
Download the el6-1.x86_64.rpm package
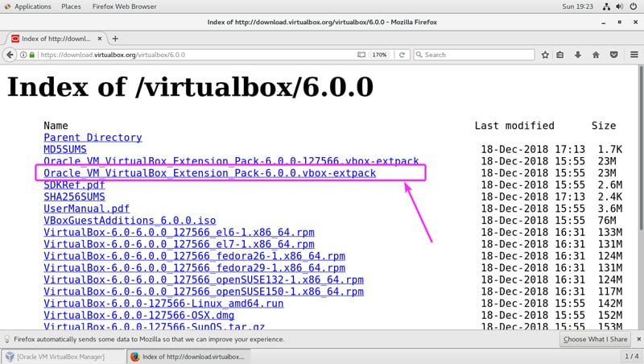[179, 233]
